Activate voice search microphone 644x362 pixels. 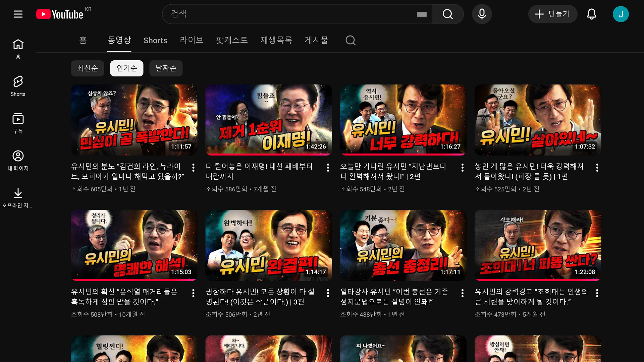(x=482, y=14)
